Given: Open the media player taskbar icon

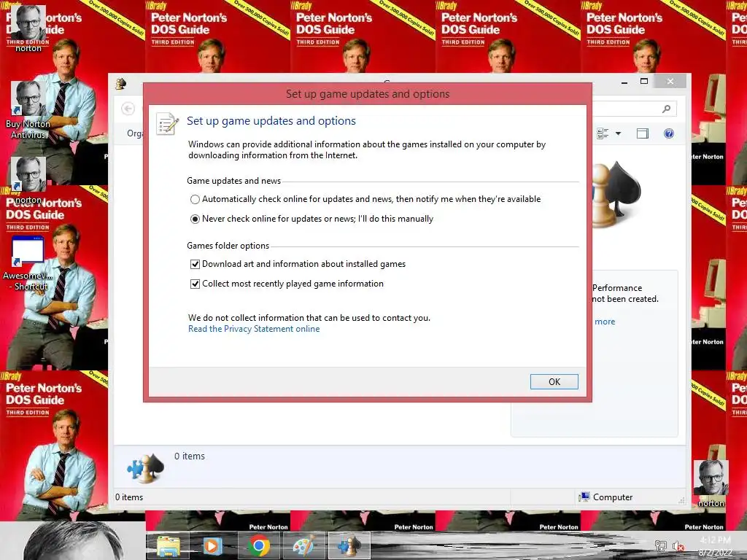Looking at the screenshot, I should coord(213,545).
